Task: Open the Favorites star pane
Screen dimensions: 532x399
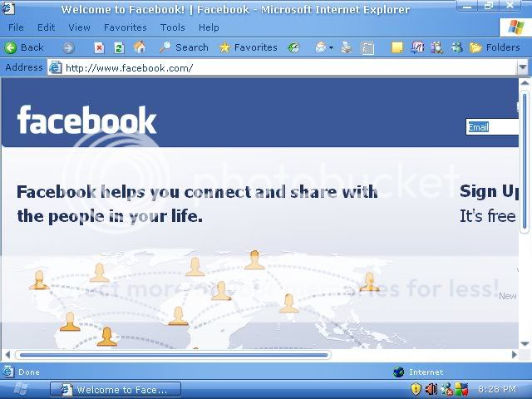Action: (x=248, y=47)
